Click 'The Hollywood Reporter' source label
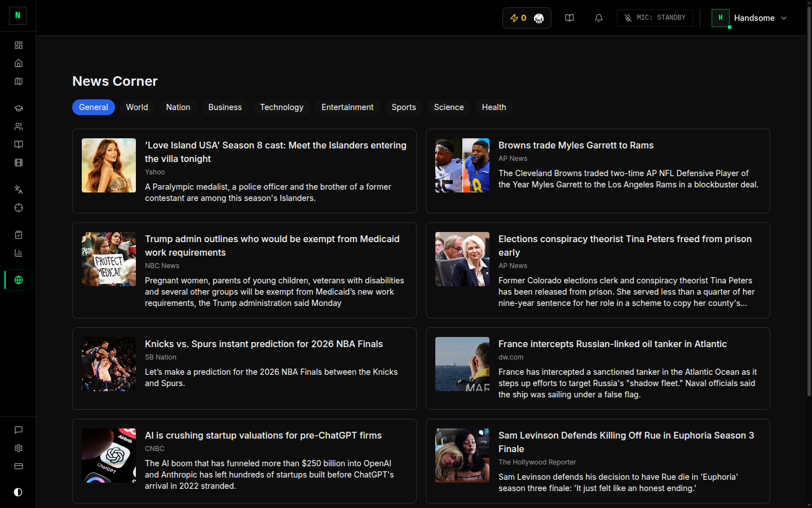The height and width of the screenshot is (508, 812). click(537, 462)
